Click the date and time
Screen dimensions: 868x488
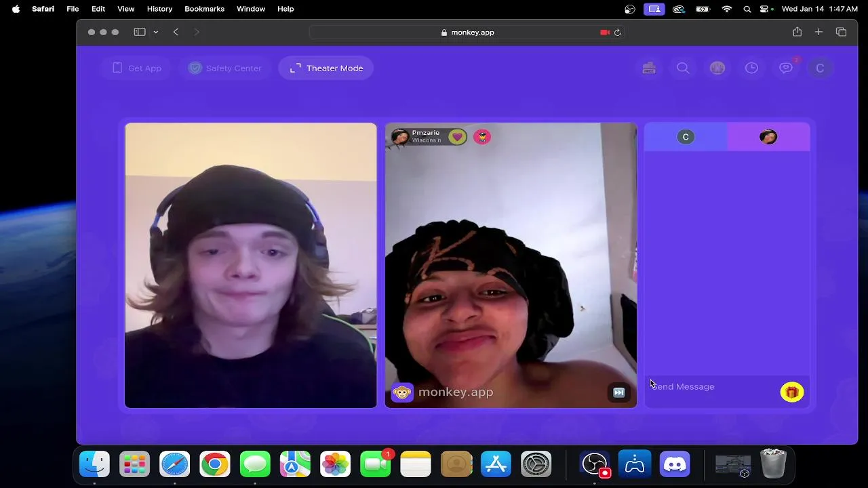[820, 9]
